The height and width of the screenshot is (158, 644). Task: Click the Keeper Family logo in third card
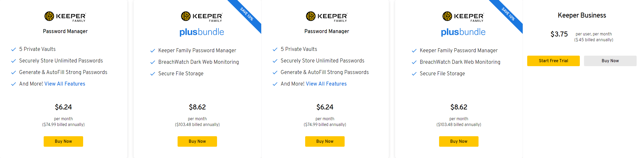pos(327,17)
